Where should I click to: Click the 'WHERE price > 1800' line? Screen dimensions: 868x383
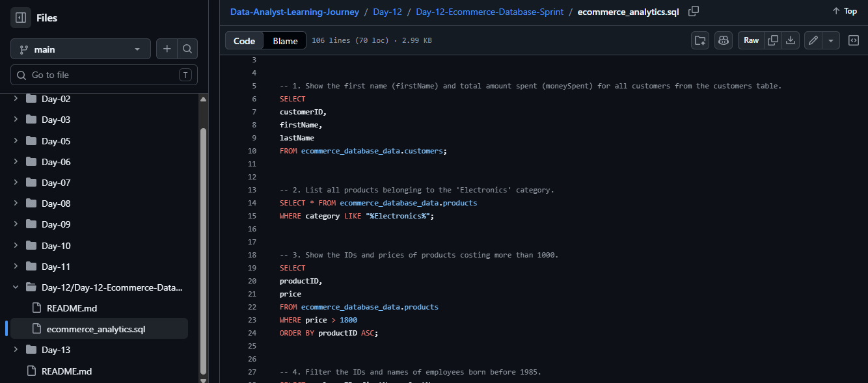point(318,320)
